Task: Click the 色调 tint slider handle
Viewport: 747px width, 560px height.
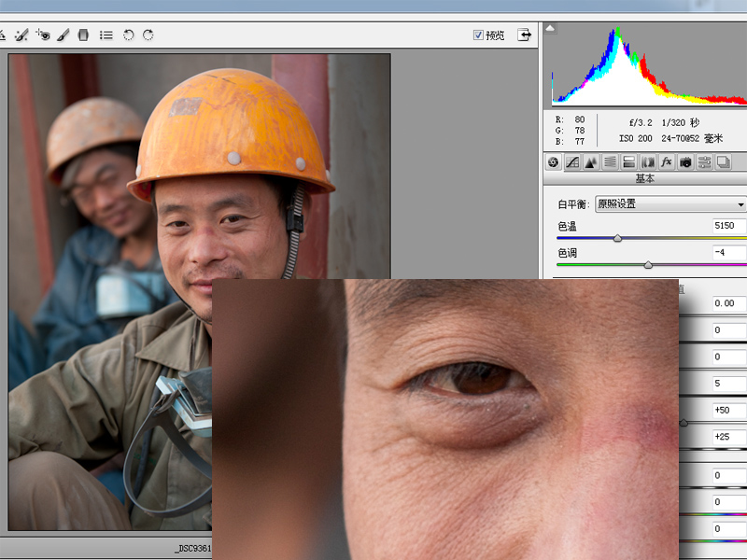Action: point(648,265)
